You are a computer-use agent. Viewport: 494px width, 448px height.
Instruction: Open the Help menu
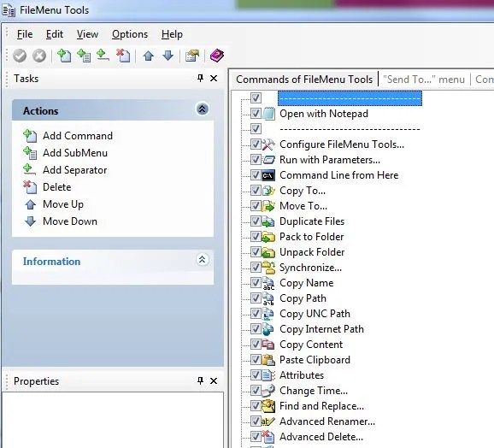pyautogui.click(x=172, y=34)
